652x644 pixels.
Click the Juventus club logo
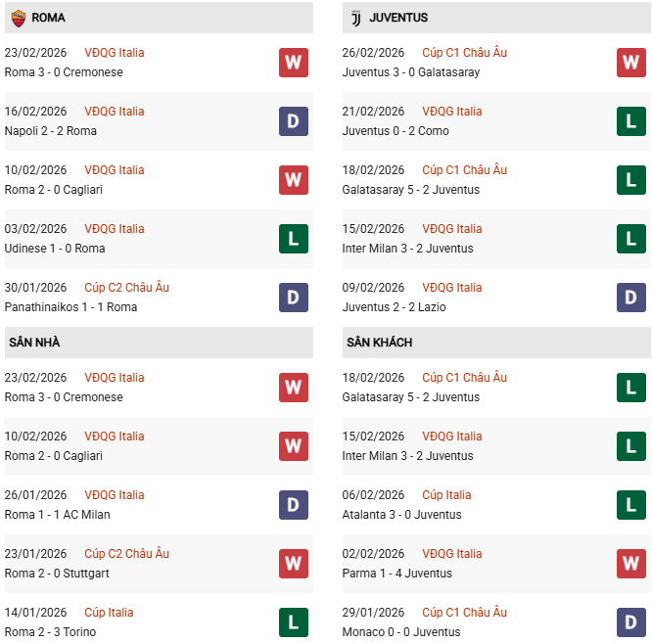click(x=355, y=18)
